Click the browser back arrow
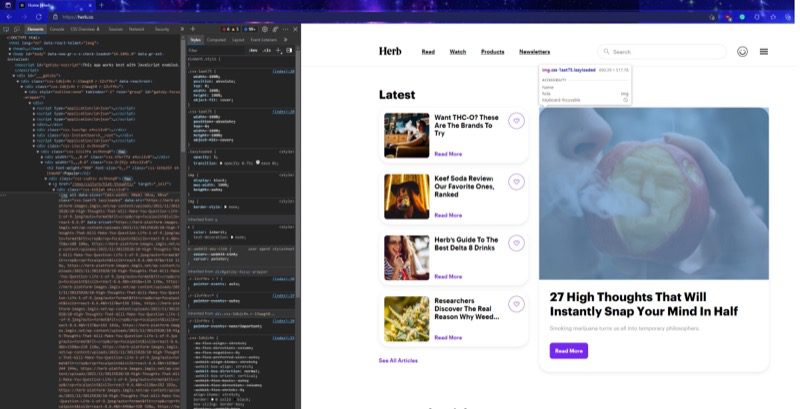Image resolution: width=800 pixels, height=409 pixels. tap(9, 17)
